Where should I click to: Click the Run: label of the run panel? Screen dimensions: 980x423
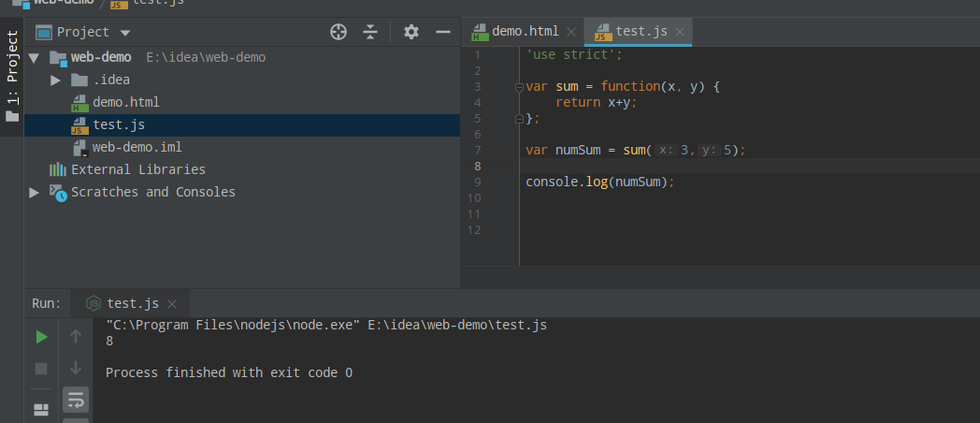47,304
